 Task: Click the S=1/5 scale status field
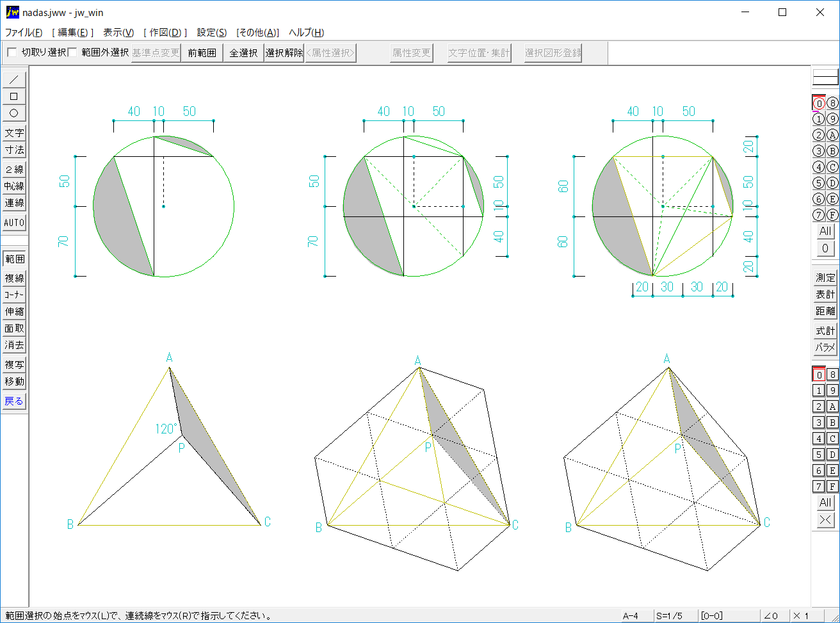click(675, 616)
